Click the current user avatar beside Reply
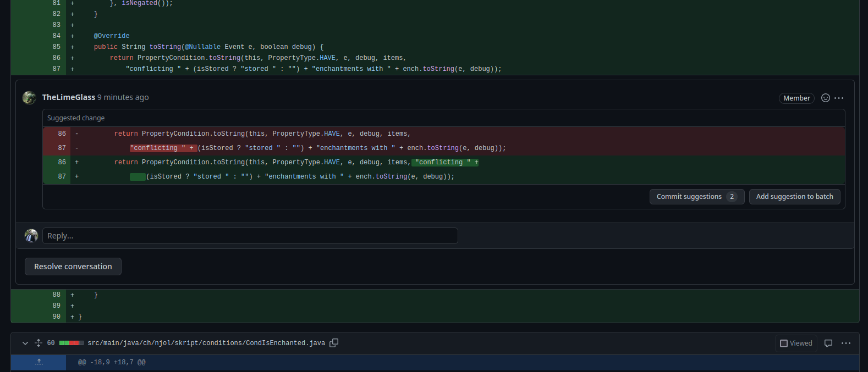This screenshot has width=868, height=372. tap(31, 236)
